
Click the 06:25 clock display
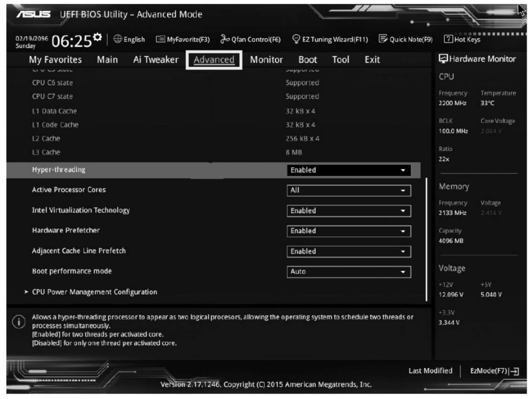(71, 41)
